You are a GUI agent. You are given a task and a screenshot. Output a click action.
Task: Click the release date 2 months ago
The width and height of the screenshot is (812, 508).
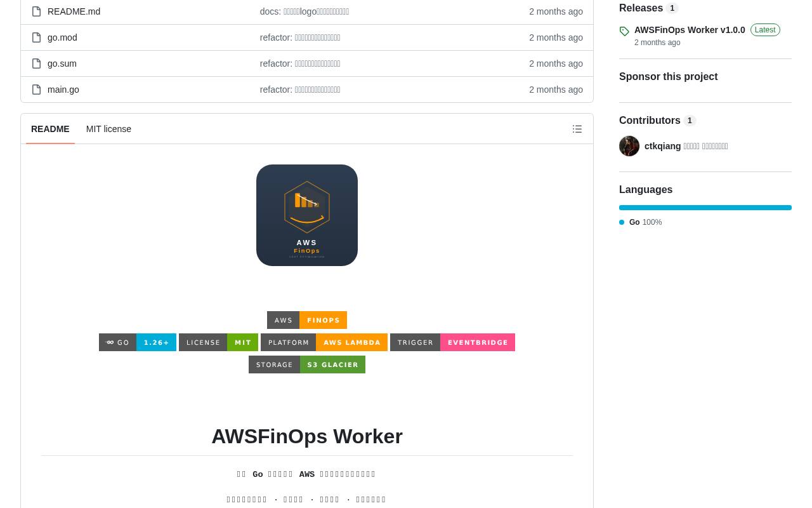657,43
